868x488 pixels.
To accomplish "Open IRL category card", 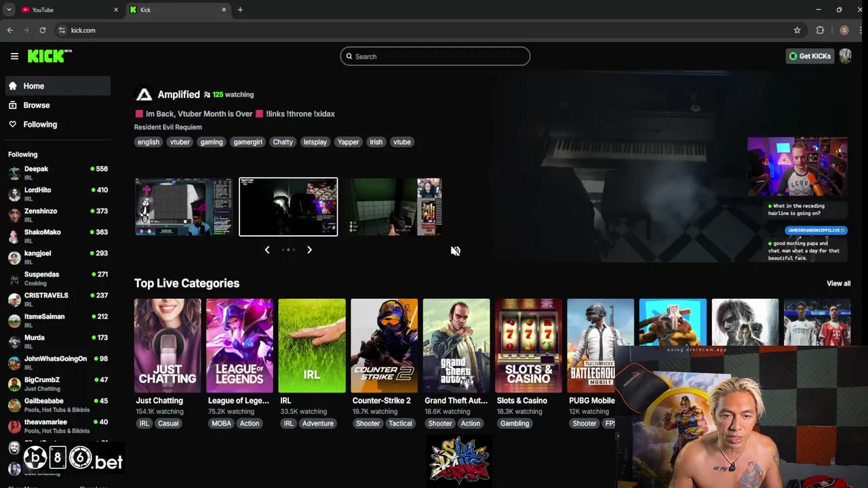I will (x=312, y=346).
